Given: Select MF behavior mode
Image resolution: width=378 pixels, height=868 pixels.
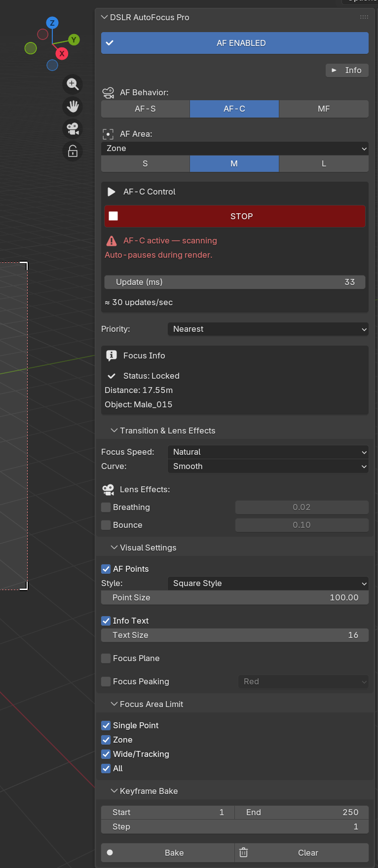Looking at the screenshot, I should pyautogui.click(x=324, y=109).
